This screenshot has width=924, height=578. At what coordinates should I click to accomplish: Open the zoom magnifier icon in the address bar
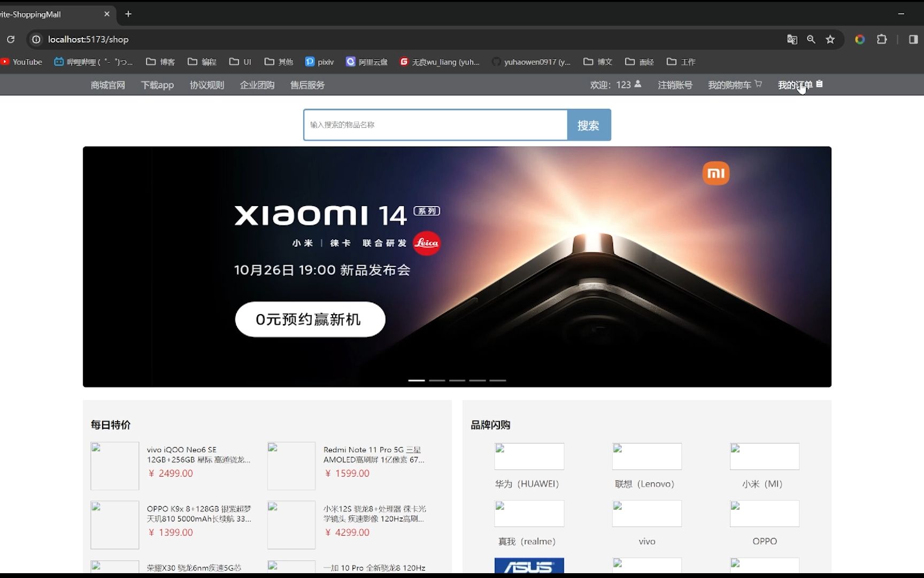[811, 39]
